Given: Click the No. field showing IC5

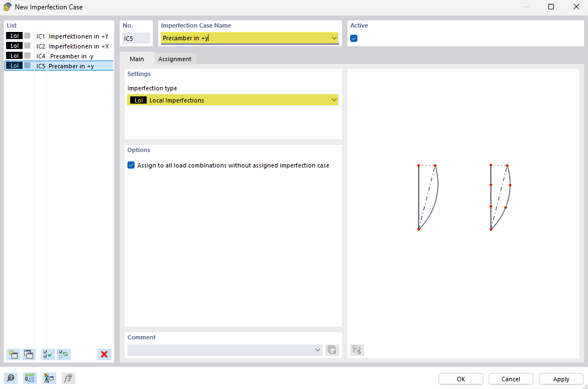Looking at the screenshot, I should pos(136,38).
